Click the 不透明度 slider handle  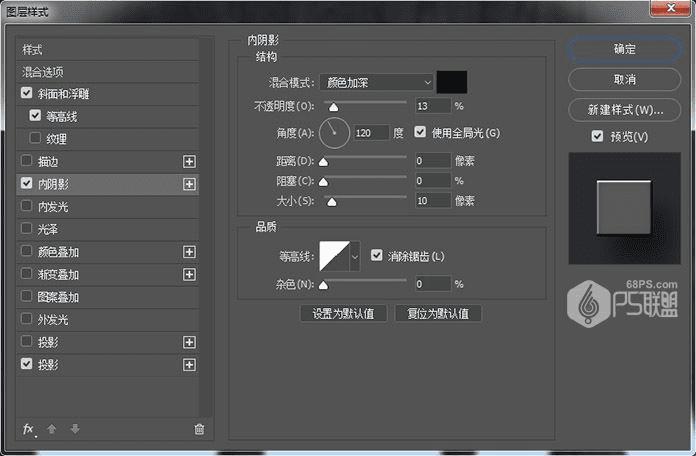[x=333, y=107]
